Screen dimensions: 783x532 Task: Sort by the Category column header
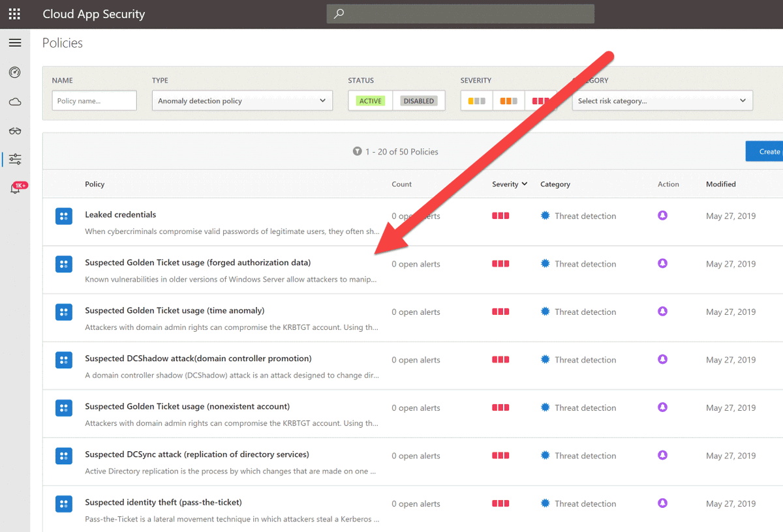pos(555,185)
